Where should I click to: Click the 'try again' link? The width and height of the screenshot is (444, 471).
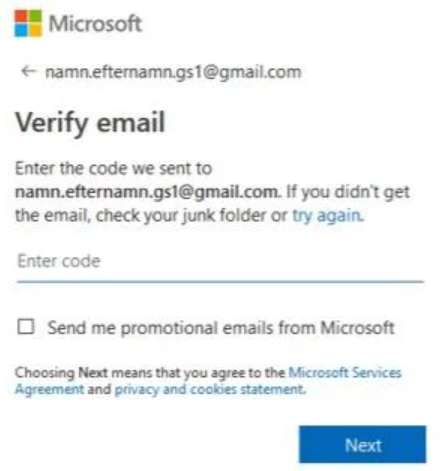pyautogui.click(x=327, y=216)
